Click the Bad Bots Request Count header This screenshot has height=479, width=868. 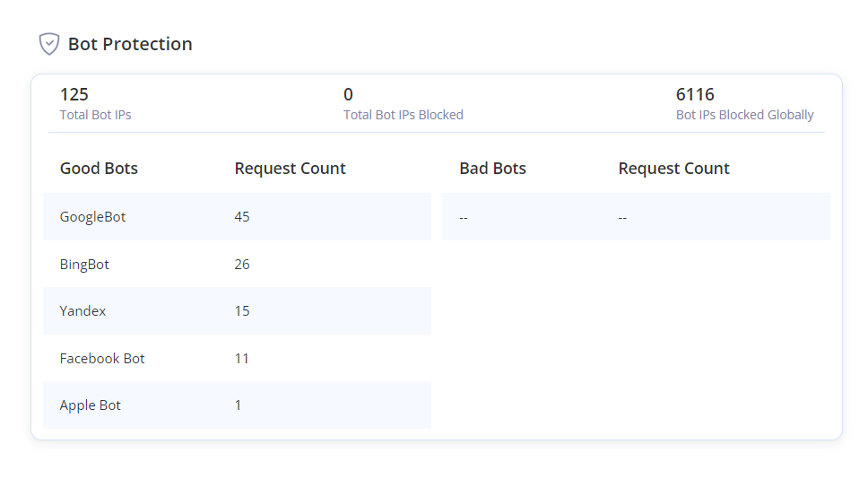pos(674,169)
